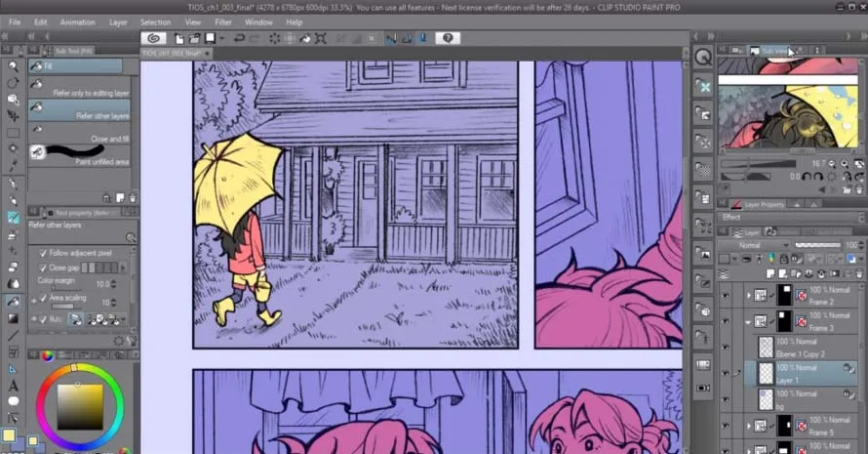
Task: Expand the Frame 2 layer folder
Action: point(749,295)
